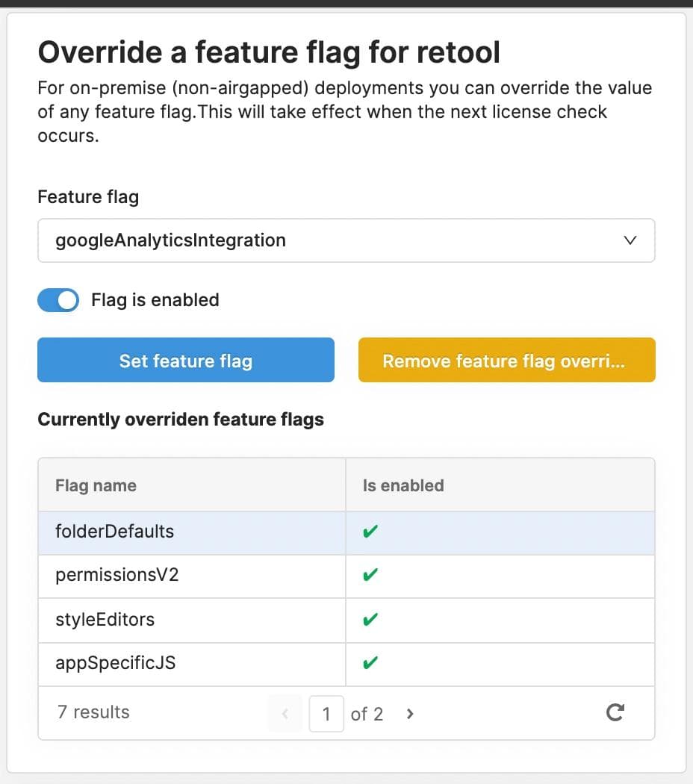Click the 'Flag is enabled' label text
Viewport: 693px width, 784px height.
(155, 300)
